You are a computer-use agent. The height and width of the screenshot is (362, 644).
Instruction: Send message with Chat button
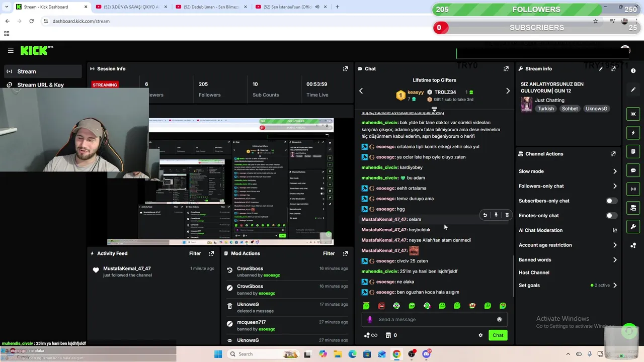coord(498,335)
